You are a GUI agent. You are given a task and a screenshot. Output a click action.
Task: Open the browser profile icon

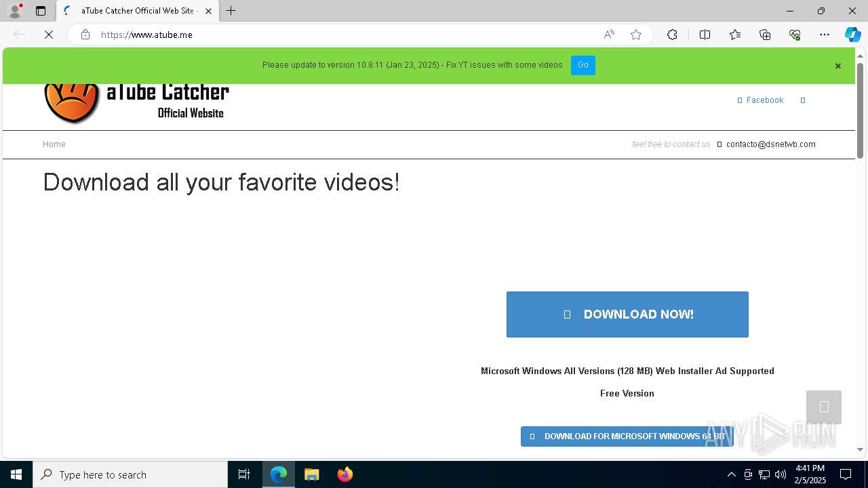coord(15,11)
